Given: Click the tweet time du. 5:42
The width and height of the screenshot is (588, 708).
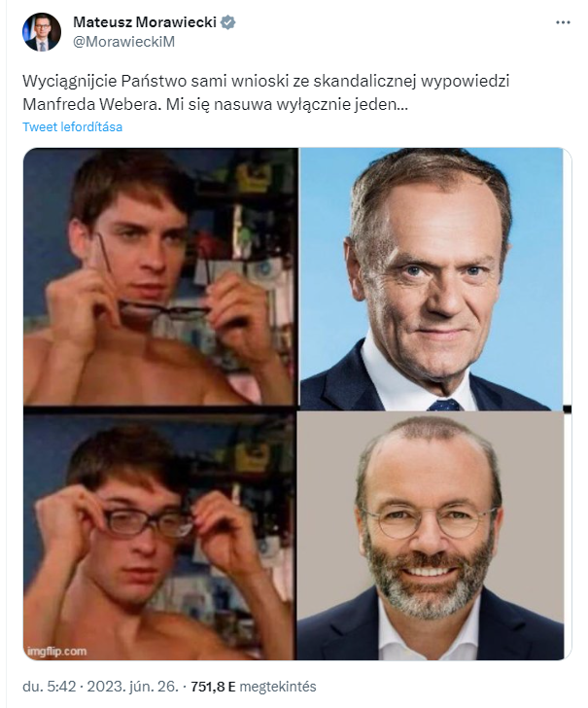Looking at the screenshot, I should click(x=50, y=687).
